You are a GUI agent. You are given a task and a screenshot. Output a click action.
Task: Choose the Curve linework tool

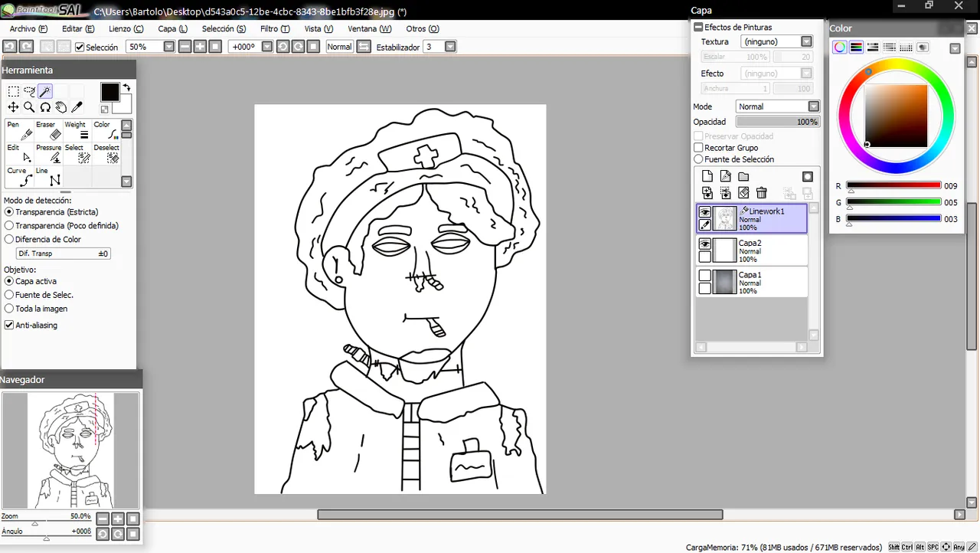tap(20, 177)
